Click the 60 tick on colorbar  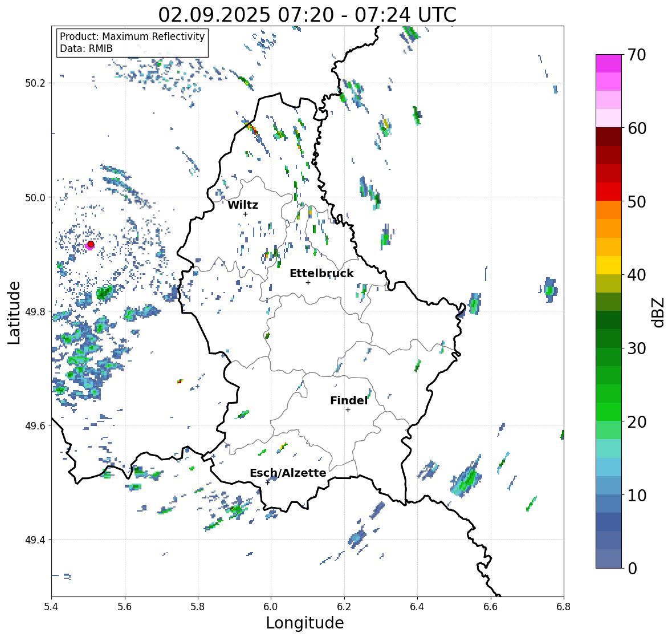tap(637, 128)
